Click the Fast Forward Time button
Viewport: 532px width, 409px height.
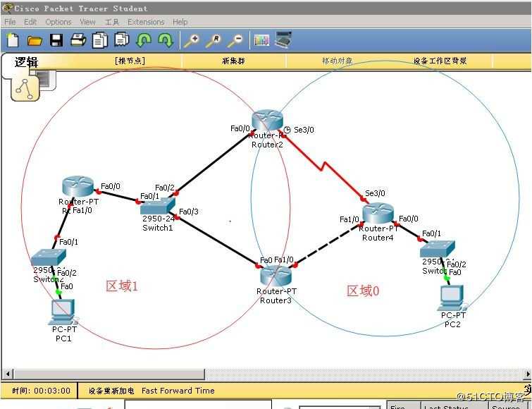(178, 391)
